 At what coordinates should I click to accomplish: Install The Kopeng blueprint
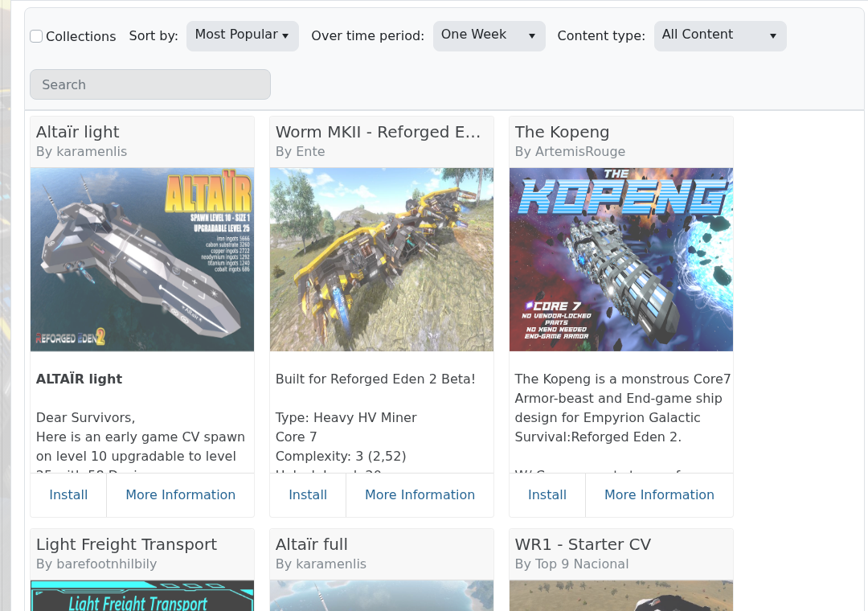point(547,494)
